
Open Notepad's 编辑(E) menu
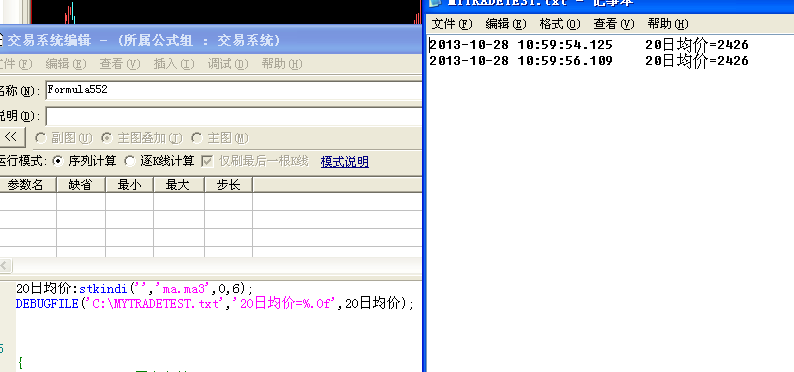coord(506,24)
